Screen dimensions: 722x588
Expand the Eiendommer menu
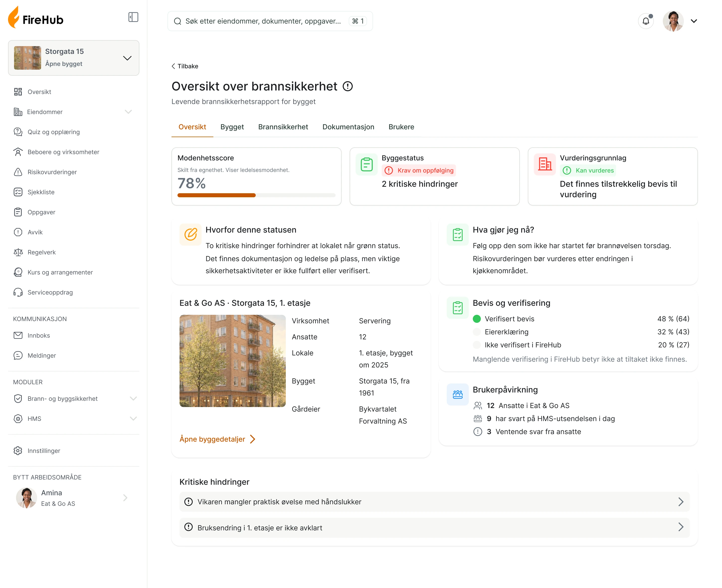coord(128,112)
